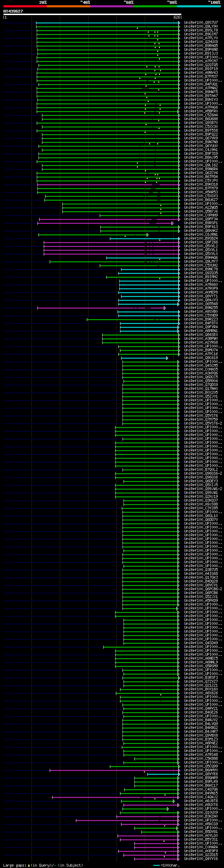Open hit UniRef100_B9SLT8
Screen dimensions: 224x868
click(x=201, y=30)
